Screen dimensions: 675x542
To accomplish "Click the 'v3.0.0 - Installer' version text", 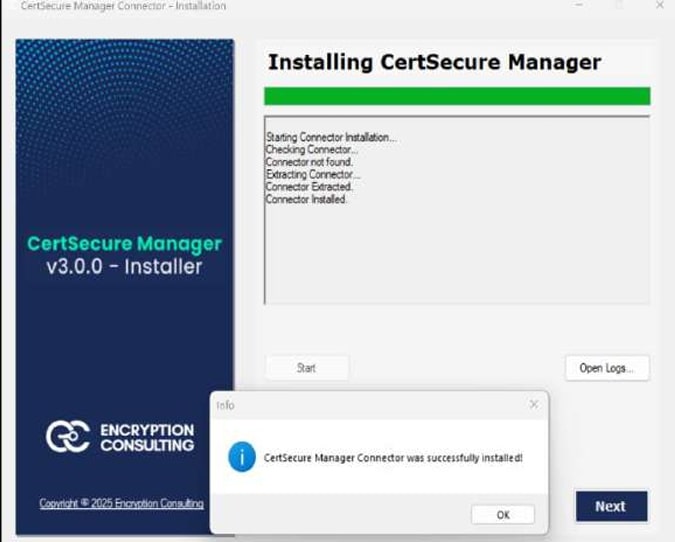I will pyautogui.click(x=124, y=266).
